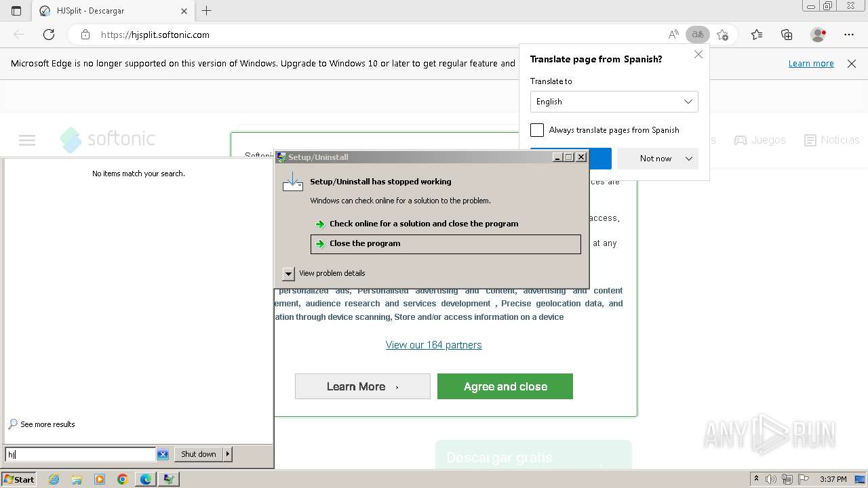Open Windows Explorer from taskbar
The width and height of the screenshot is (868, 488).
(77, 479)
